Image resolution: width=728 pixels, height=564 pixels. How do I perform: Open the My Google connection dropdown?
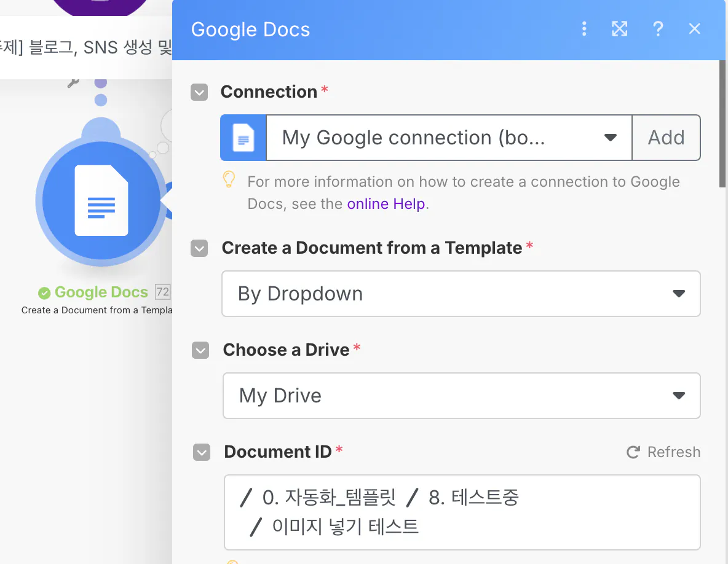(x=449, y=138)
